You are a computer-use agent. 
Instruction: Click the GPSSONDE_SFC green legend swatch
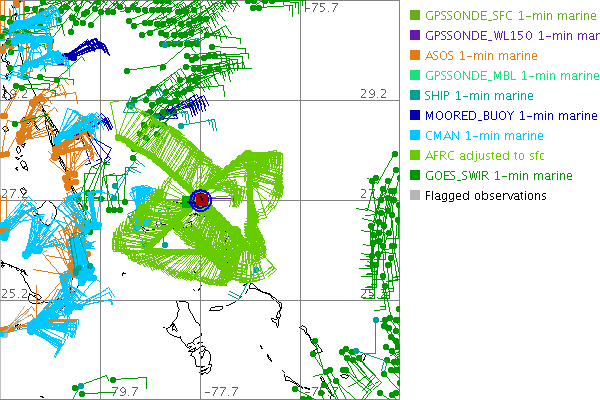pyautogui.click(x=415, y=16)
